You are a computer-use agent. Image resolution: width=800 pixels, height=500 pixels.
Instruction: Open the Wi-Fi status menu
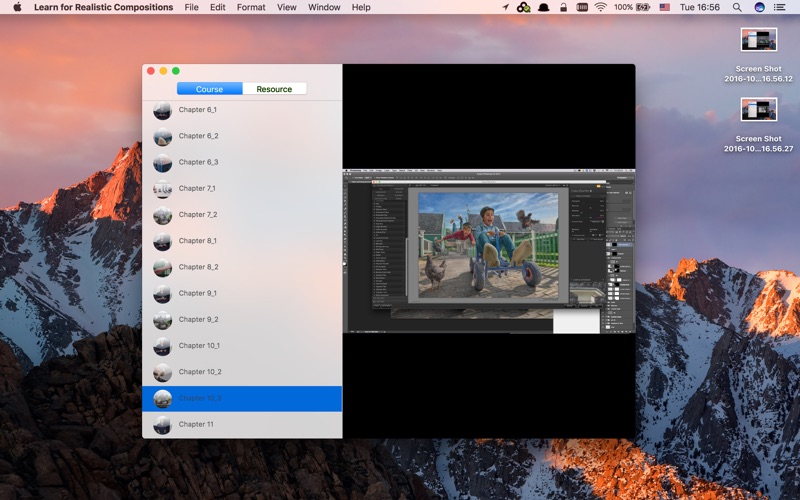(x=601, y=7)
